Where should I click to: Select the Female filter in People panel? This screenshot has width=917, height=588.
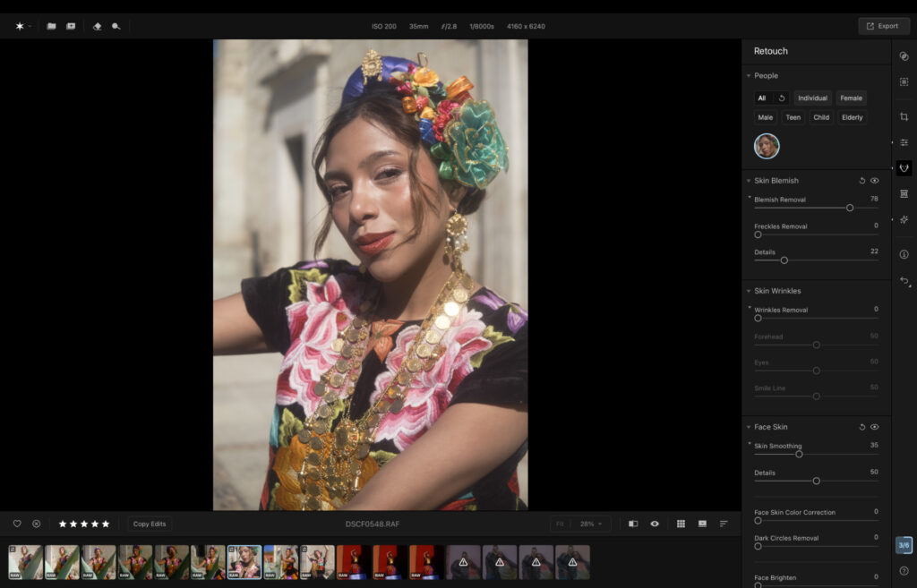pyautogui.click(x=851, y=98)
